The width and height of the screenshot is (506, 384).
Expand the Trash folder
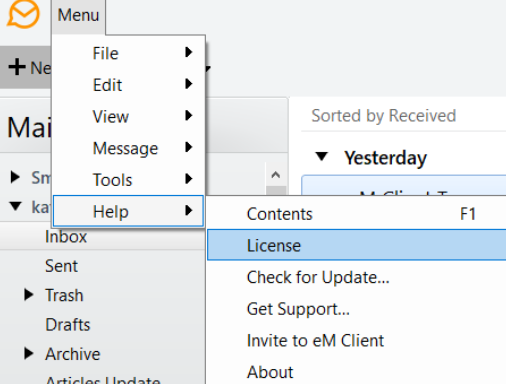coord(29,295)
